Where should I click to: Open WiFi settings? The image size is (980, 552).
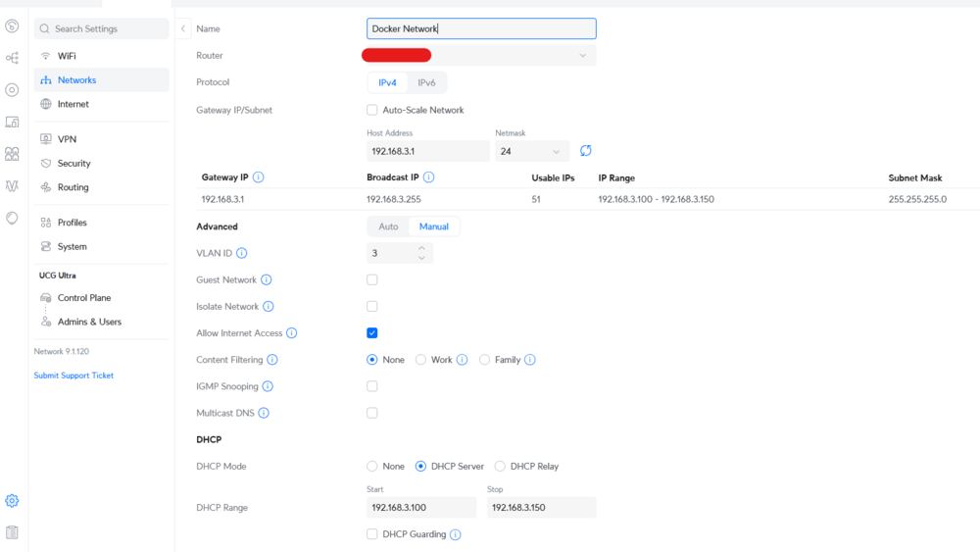coord(101,56)
